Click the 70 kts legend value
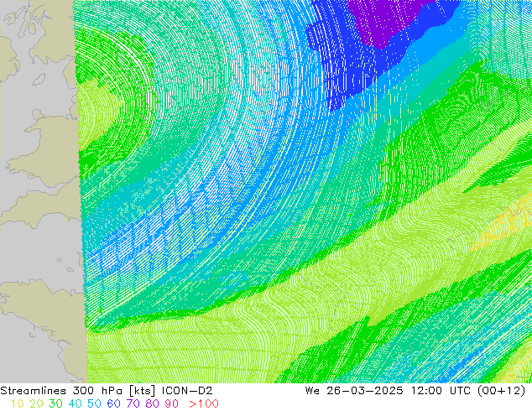The image size is (532, 411). tap(133, 403)
